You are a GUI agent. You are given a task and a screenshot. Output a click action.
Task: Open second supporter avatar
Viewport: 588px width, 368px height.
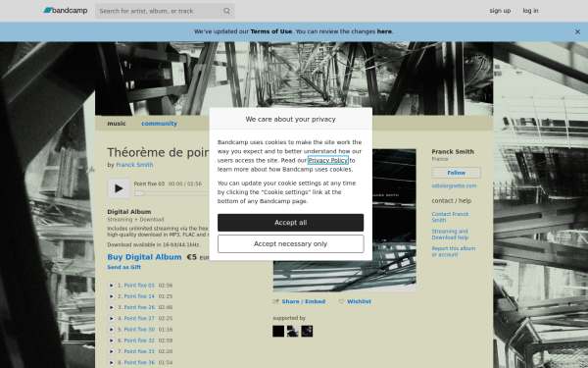tap(292, 332)
